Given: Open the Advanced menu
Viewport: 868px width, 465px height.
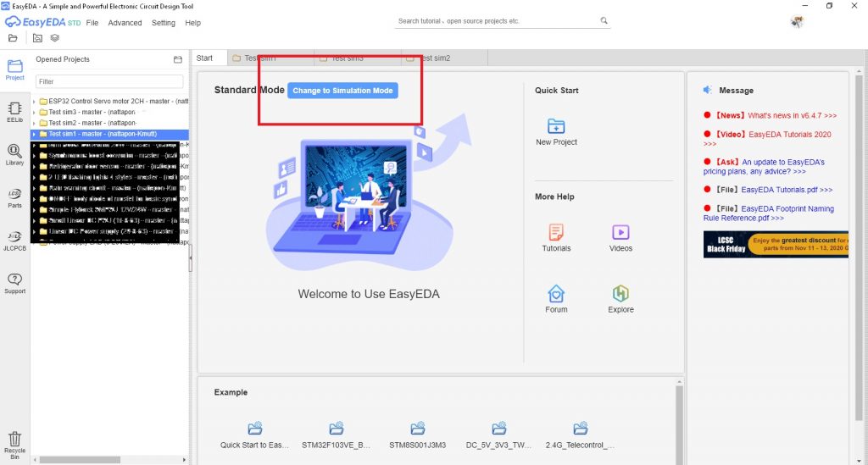Looking at the screenshot, I should pos(125,23).
